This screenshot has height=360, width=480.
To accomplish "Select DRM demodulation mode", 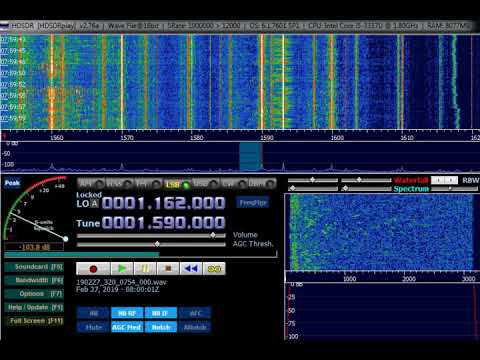I will 262,184.
